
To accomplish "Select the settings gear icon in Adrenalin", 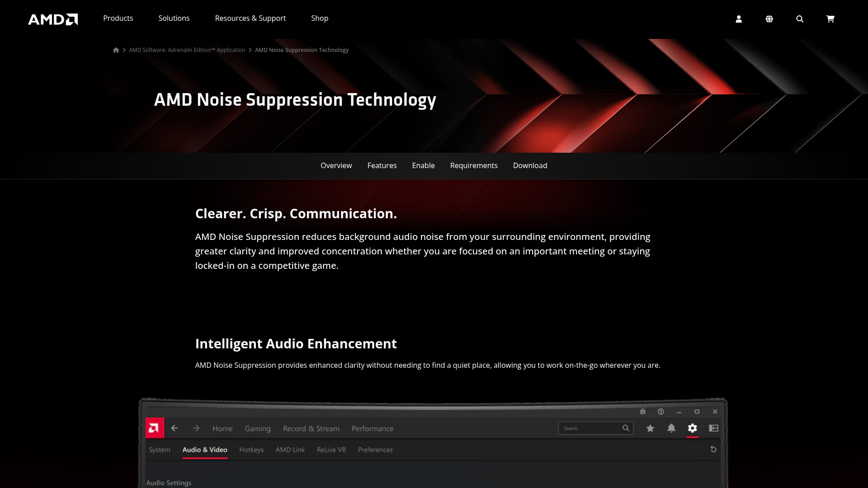I will 693,428.
